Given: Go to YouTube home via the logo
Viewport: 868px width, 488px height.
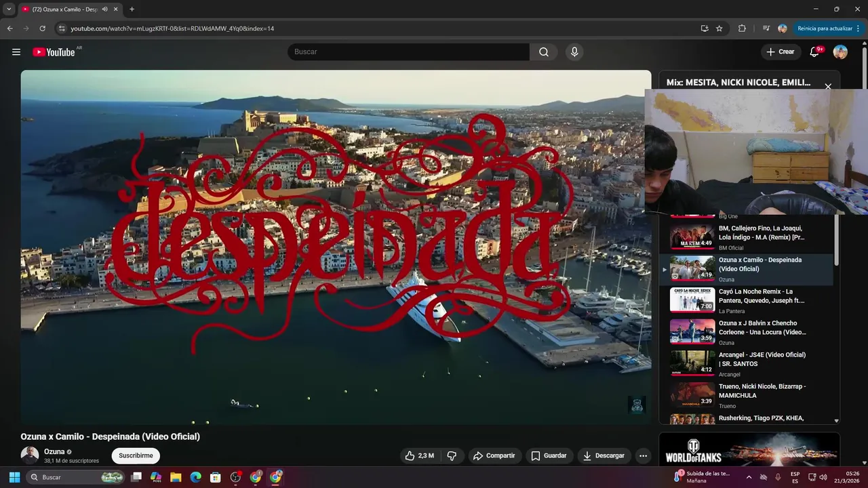Looking at the screenshot, I should [x=54, y=52].
